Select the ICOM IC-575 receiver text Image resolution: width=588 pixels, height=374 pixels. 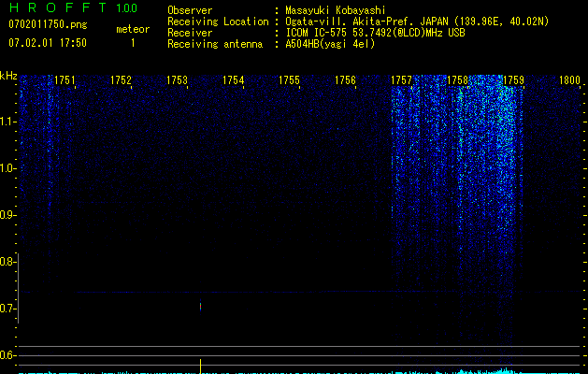point(375,33)
